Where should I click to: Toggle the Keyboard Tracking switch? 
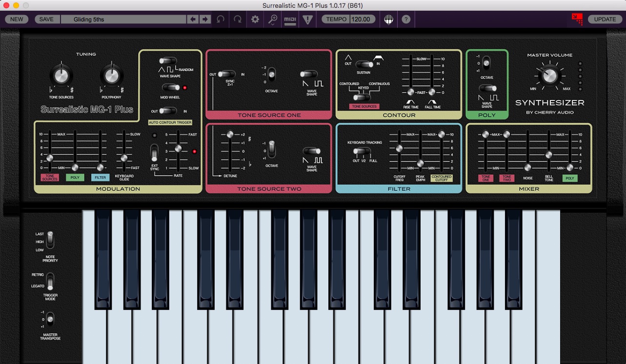tap(362, 151)
